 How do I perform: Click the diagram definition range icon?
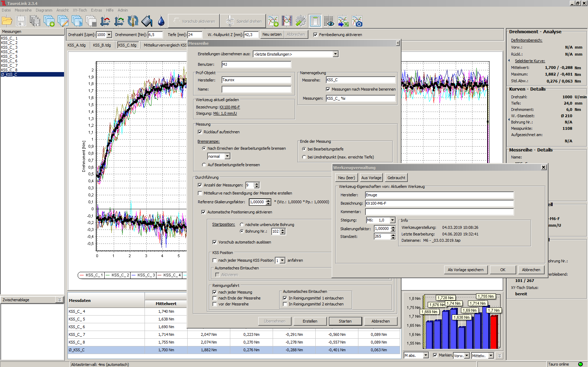click(x=287, y=21)
